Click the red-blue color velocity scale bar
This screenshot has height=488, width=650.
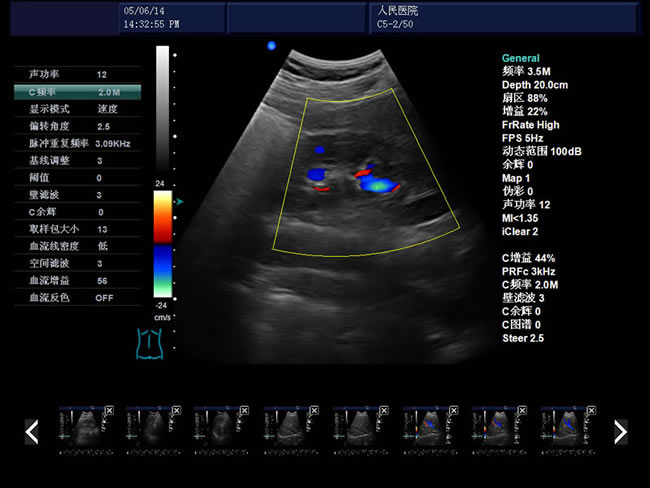click(x=162, y=245)
